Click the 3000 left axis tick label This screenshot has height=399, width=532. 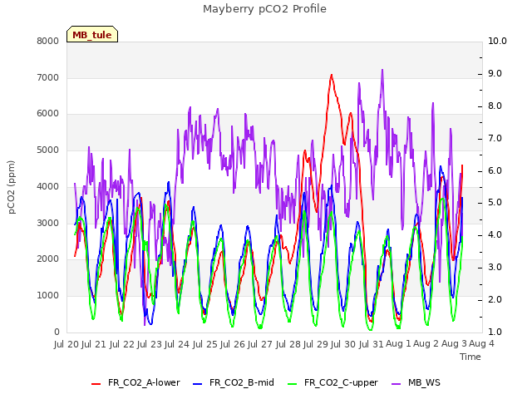48,223
